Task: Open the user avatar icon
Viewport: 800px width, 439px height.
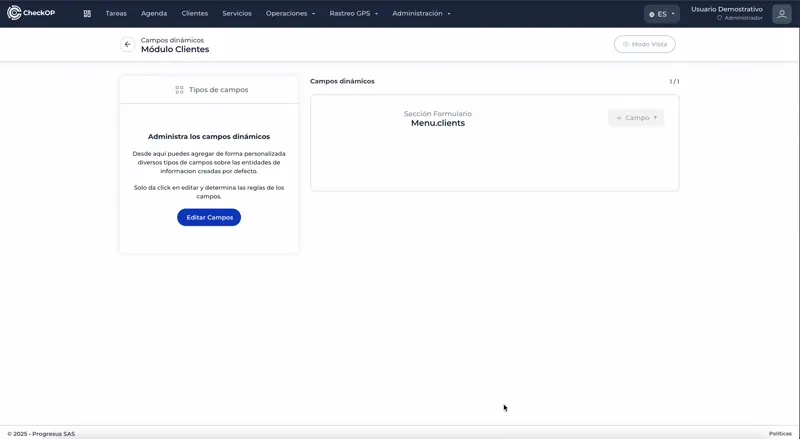Action: [x=782, y=14]
